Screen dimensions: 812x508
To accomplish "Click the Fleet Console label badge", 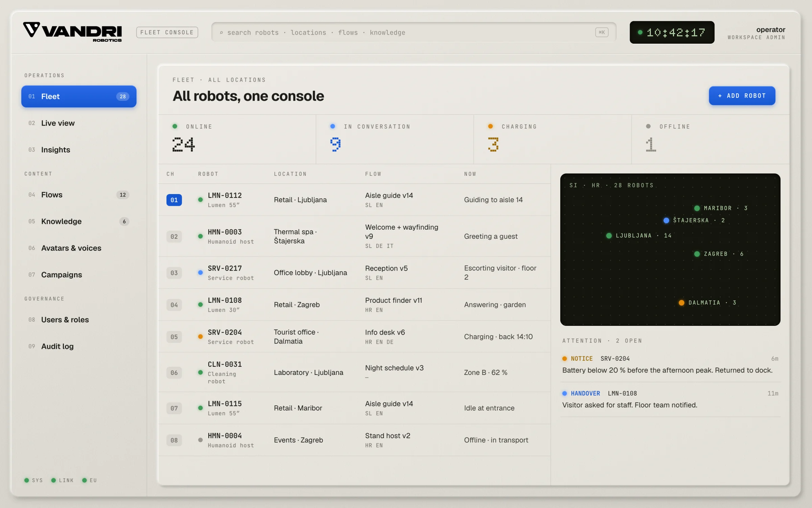I will (167, 32).
